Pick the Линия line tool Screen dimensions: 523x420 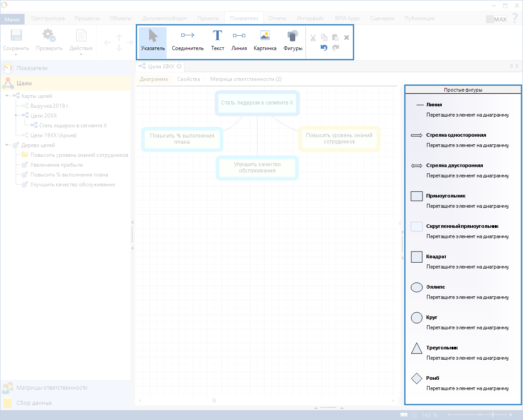tap(239, 41)
